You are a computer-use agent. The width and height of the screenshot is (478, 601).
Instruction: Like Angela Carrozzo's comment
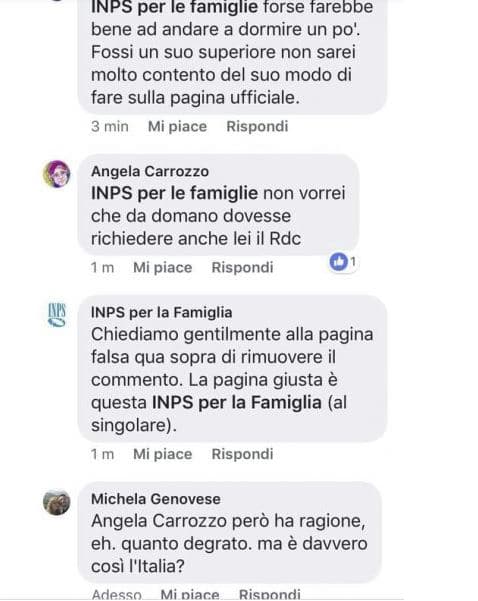pos(163,268)
